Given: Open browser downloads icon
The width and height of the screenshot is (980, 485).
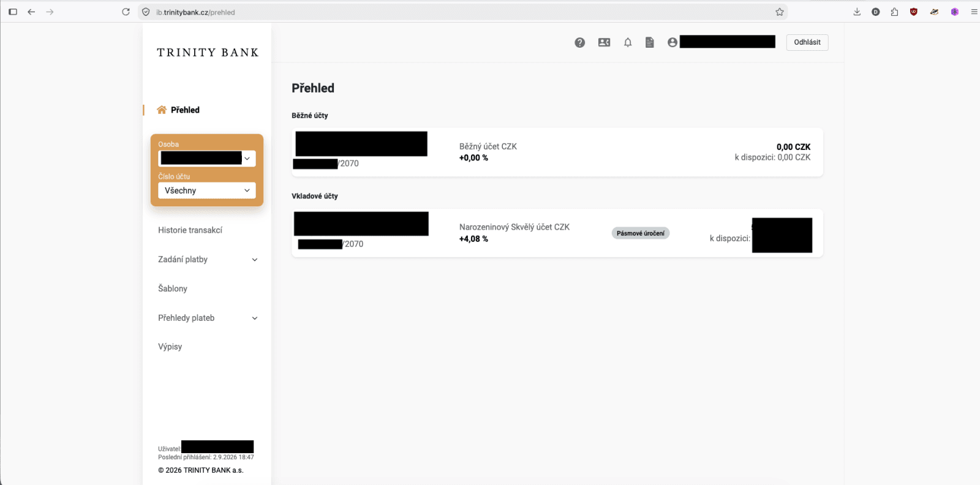Looking at the screenshot, I should [857, 12].
